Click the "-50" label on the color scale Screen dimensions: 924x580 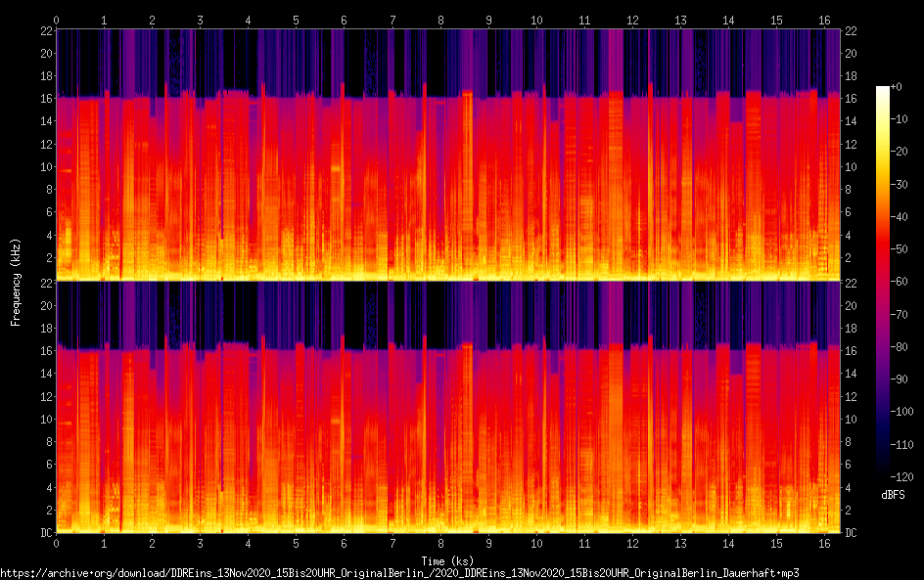pos(899,249)
